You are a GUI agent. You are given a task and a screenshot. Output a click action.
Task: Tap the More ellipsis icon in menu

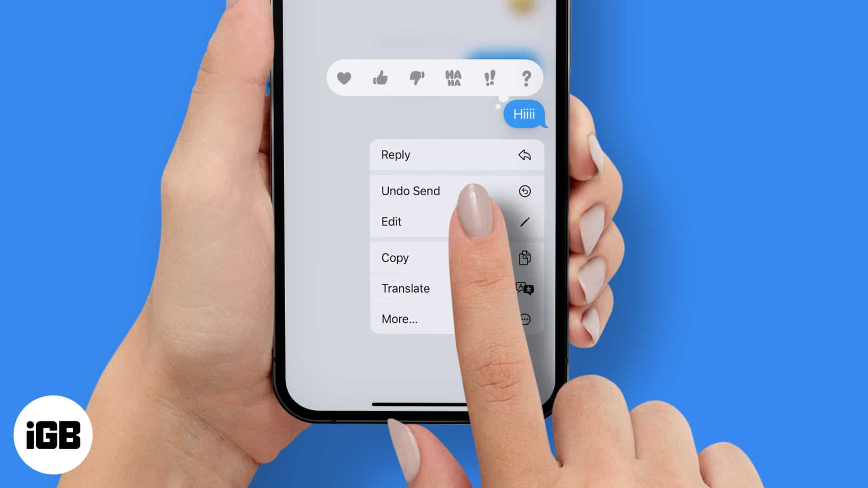(x=524, y=319)
